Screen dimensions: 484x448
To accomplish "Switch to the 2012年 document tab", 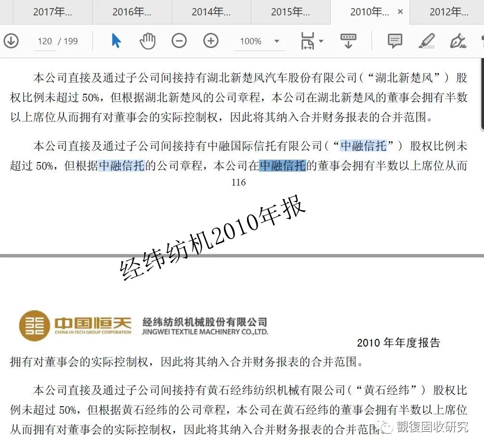I will pos(449,12).
